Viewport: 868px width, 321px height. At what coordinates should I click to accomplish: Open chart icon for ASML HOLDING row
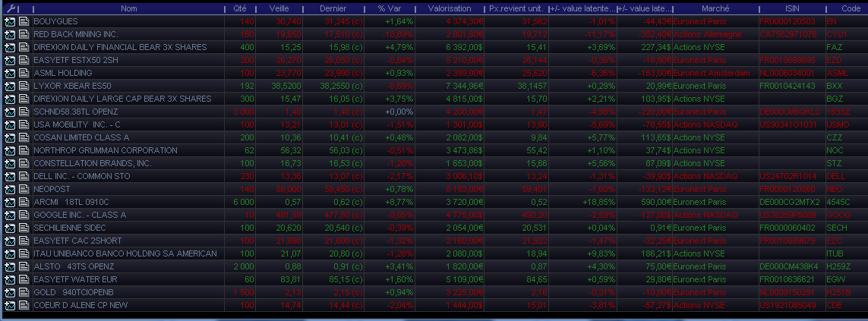[x=10, y=73]
